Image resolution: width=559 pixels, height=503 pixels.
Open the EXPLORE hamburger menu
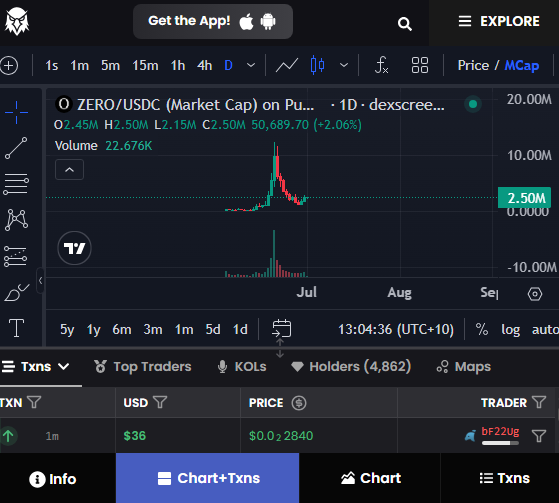tap(498, 21)
